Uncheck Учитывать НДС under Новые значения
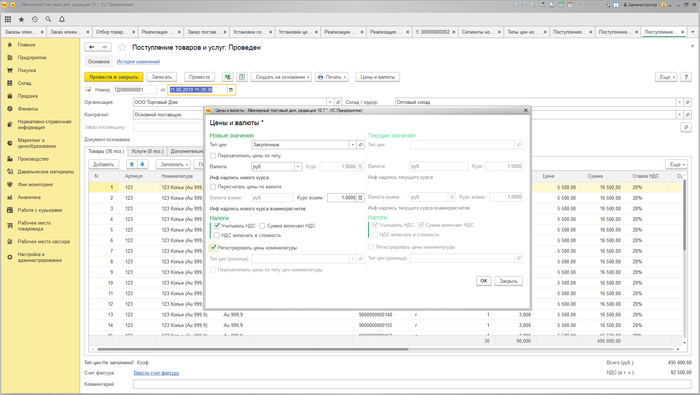The height and width of the screenshot is (395, 700). pyautogui.click(x=217, y=226)
